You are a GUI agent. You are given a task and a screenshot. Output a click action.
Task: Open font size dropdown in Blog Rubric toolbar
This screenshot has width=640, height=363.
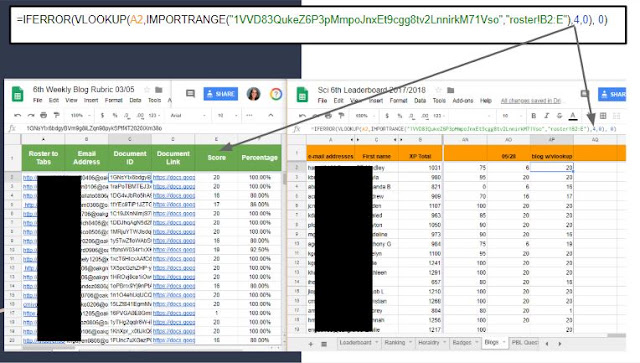tap(227, 116)
